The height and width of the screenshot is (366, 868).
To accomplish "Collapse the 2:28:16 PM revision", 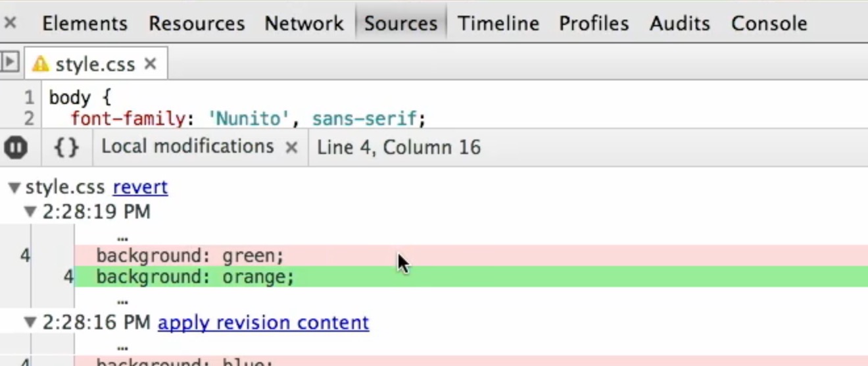I will pyautogui.click(x=30, y=323).
